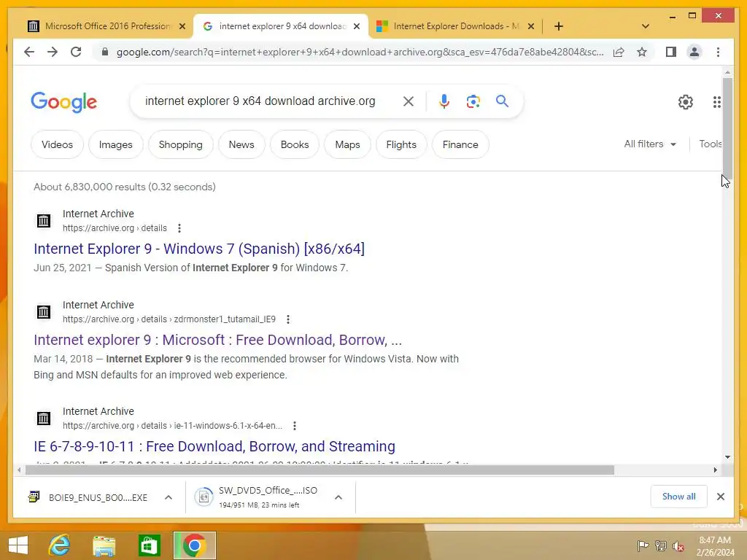The height and width of the screenshot is (560, 747).
Task: Open Action Center flag in tray
Action: (x=643, y=546)
